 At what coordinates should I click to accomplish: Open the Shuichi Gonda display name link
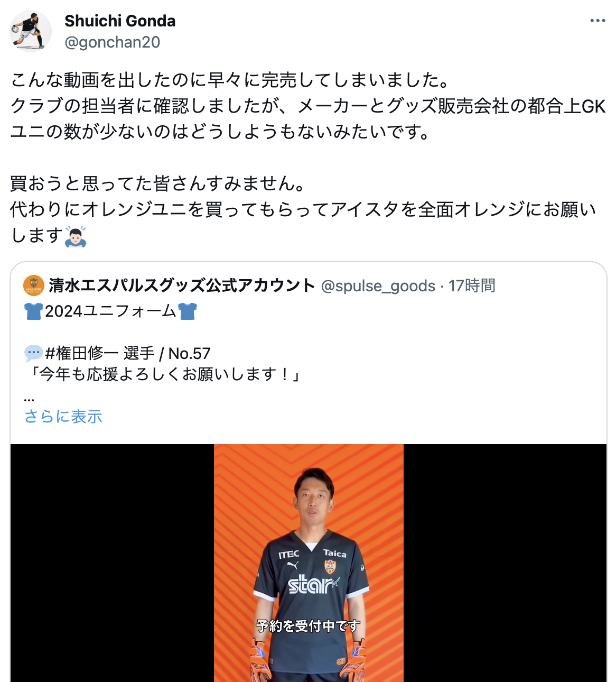tap(120, 21)
